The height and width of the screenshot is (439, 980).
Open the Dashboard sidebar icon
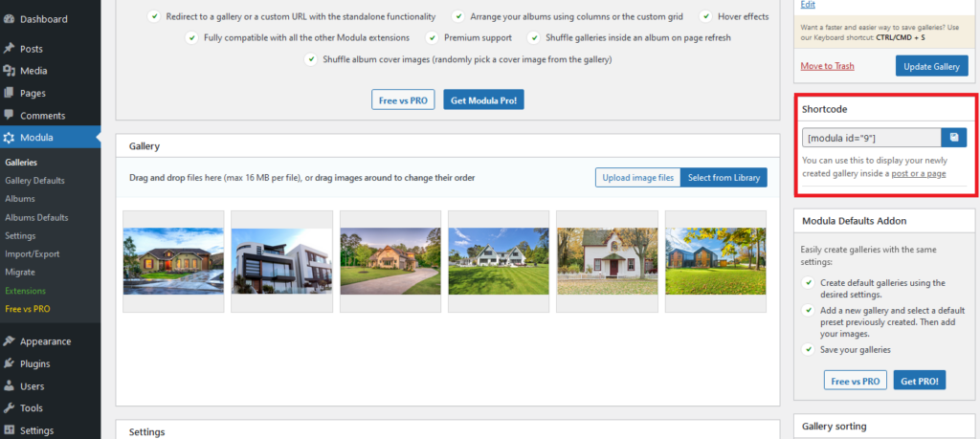[10, 19]
